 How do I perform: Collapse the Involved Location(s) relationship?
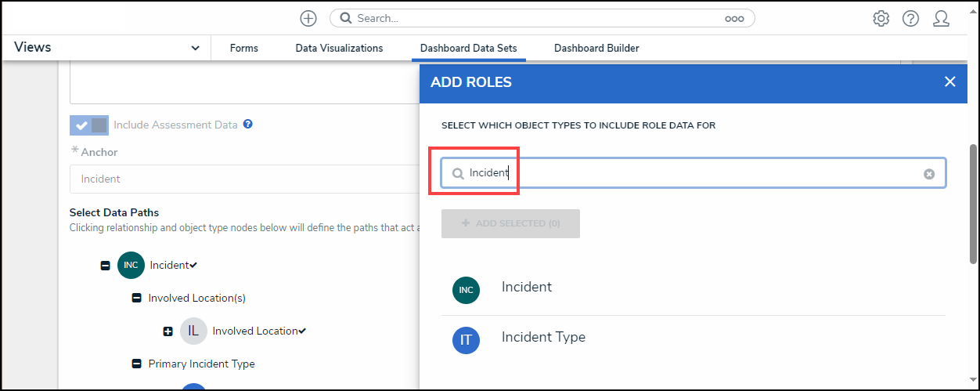(x=136, y=299)
